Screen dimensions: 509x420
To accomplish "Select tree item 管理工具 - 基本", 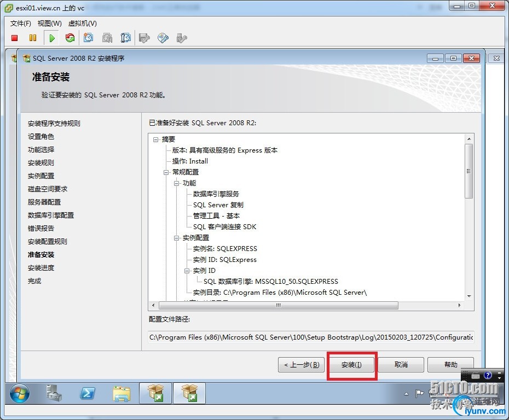I will point(216,216).
